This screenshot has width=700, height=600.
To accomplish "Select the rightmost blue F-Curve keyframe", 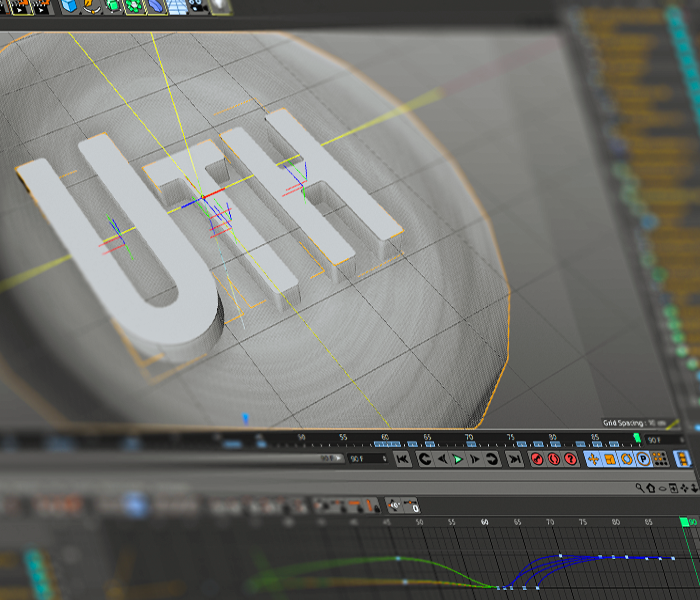I will pyautogui.click(x=673, y=558).
